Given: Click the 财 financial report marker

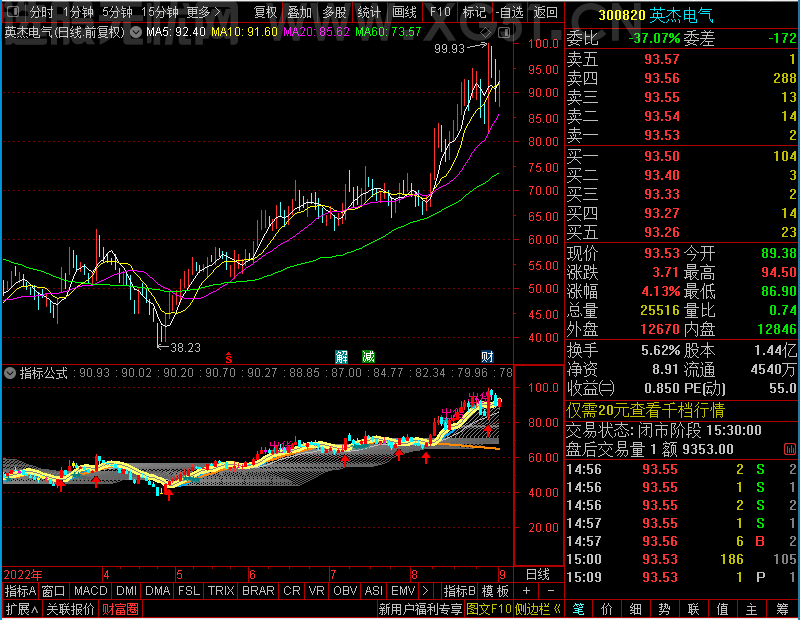Looking at the screenshot, I should (487, 357).
